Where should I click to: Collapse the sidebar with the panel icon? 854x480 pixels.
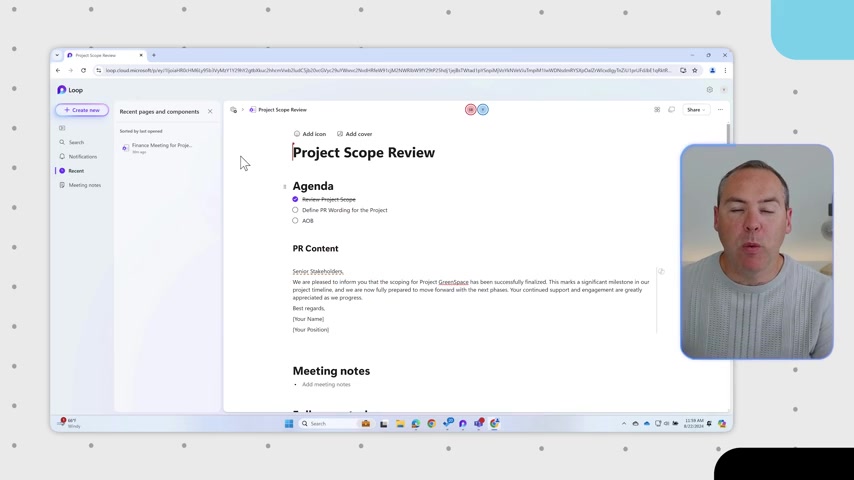coord(62,128)
